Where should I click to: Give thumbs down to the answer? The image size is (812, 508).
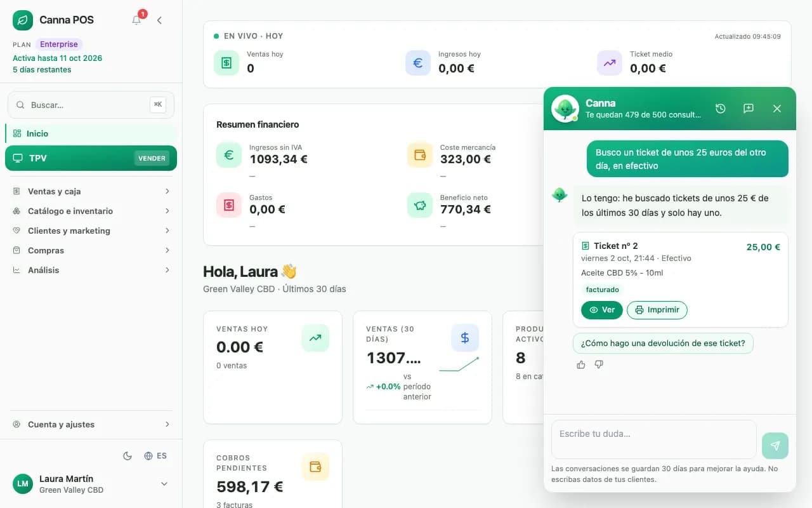[x=599, y=364]
